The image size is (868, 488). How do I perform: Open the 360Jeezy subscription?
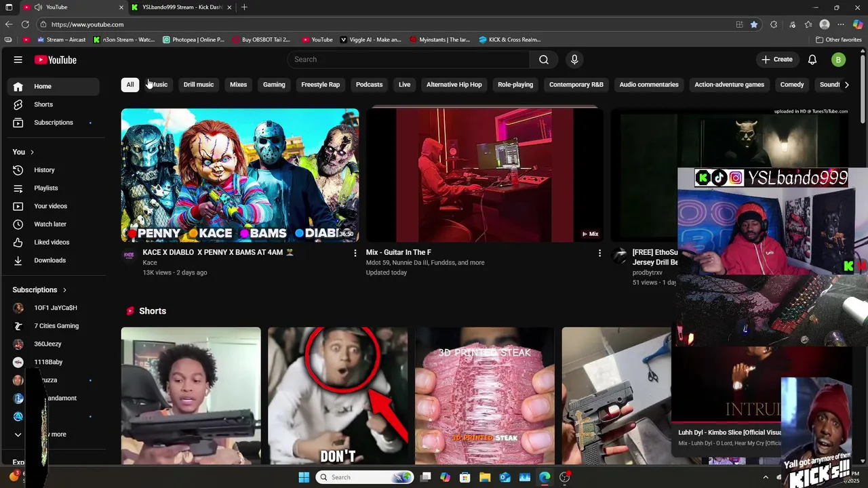point(53,344)
